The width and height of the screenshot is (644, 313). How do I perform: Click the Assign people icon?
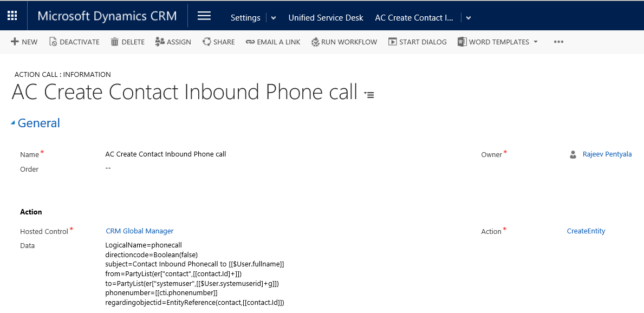[160, 42]
